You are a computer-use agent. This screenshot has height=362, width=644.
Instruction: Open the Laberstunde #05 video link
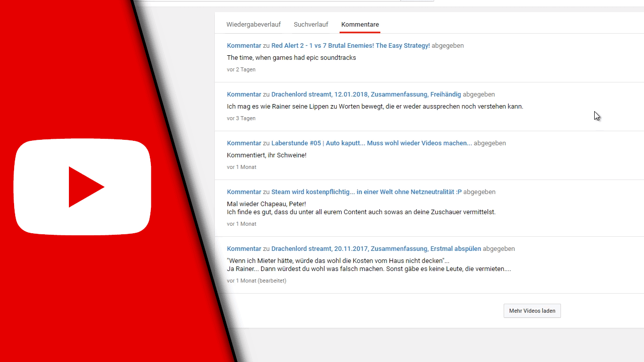click(x=371, y=143)
